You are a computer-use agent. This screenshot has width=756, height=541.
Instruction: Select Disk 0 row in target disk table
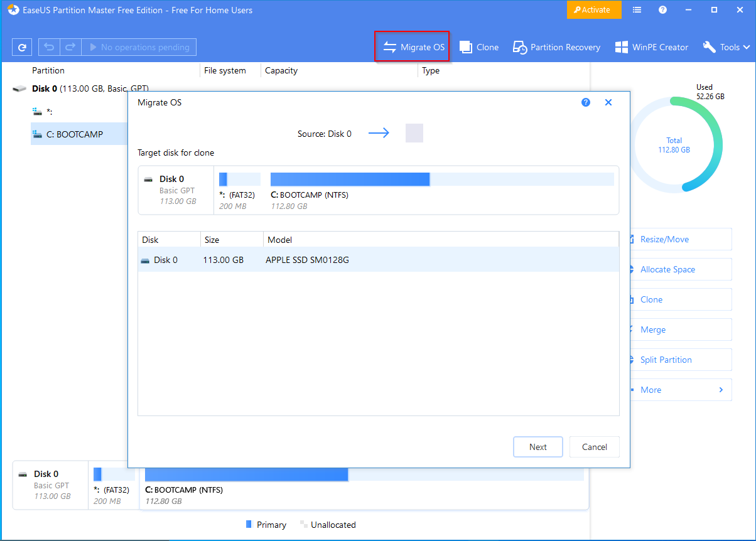[x=378, y=260]
